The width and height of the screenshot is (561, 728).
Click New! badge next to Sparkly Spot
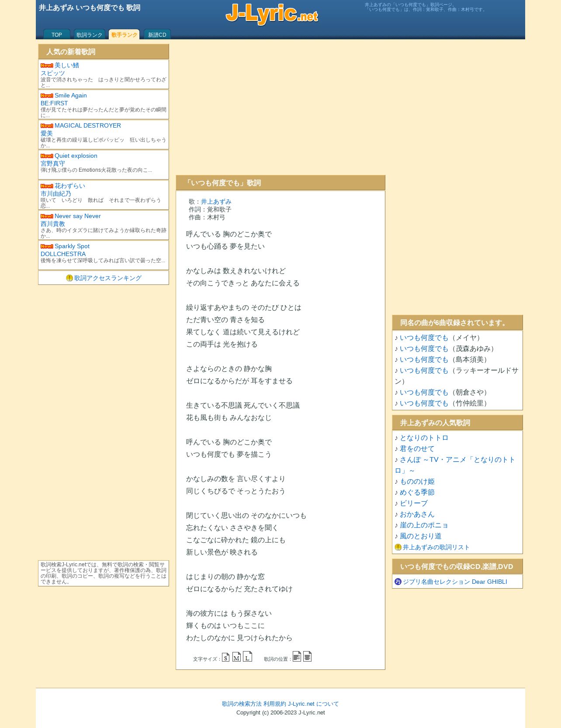click(47, 246)
